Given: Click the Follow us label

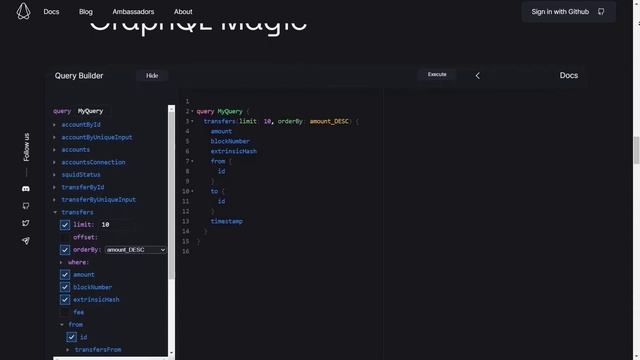Looking at the screenshot, I should point(26,147).
